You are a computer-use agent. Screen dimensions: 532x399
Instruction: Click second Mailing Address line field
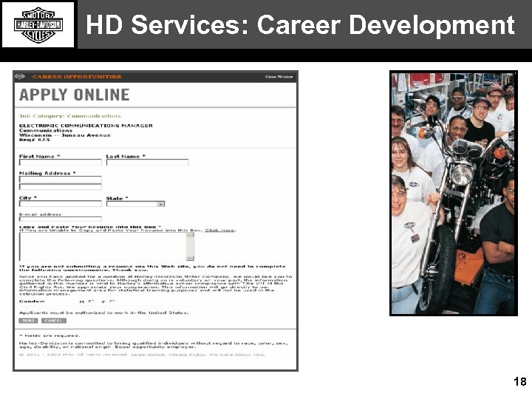pyautogui.click(x=61, y=187)
